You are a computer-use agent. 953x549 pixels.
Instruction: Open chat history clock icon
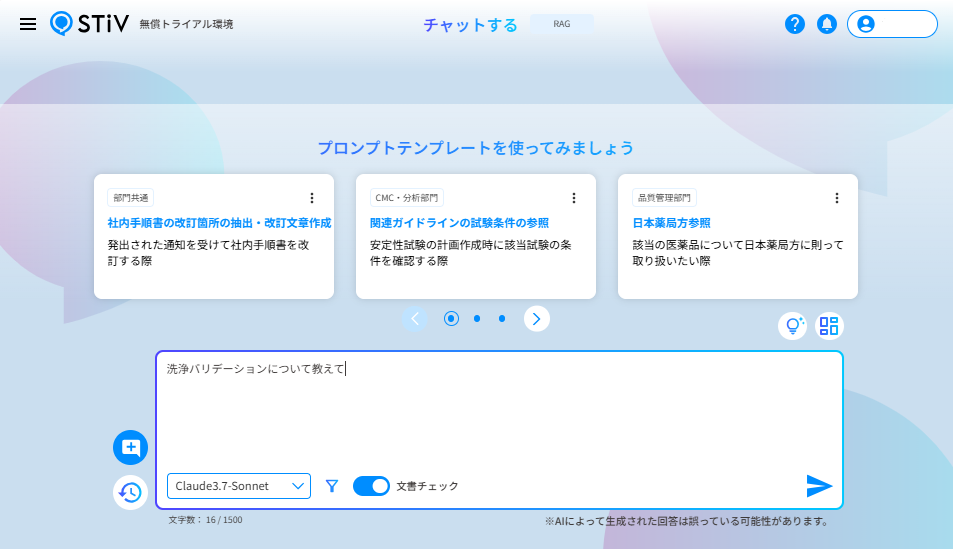(x=130, y=492)
